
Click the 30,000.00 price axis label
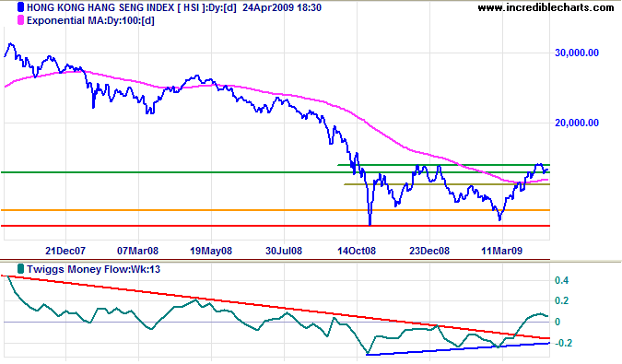point(577,53)
